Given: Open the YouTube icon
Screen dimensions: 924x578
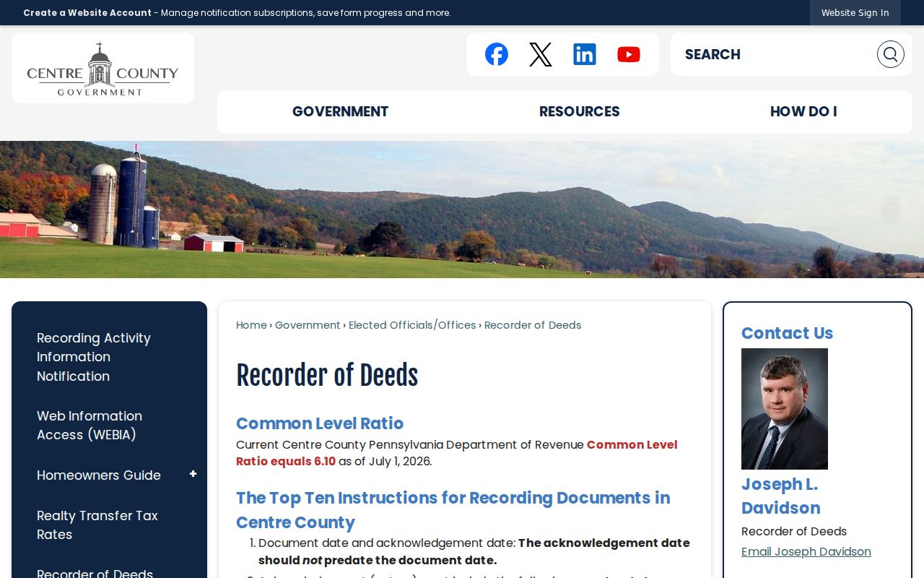Looking at the screenshot, I should click(x=629, y=54).
